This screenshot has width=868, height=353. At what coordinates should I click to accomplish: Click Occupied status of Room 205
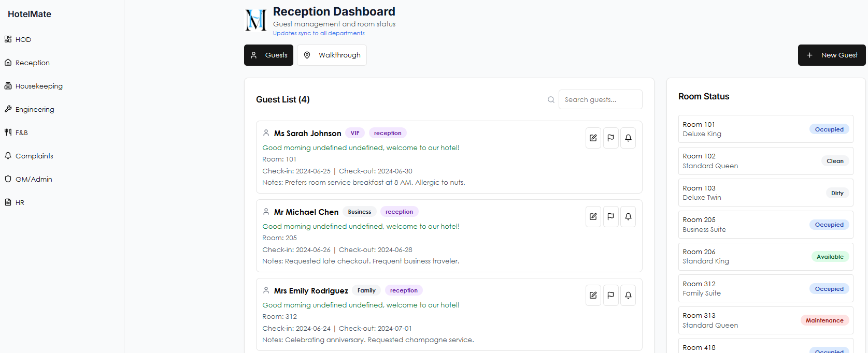point(829,225)
